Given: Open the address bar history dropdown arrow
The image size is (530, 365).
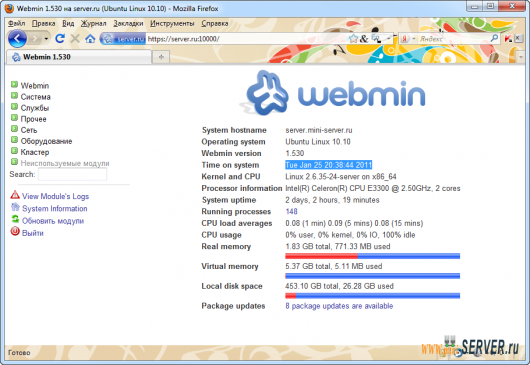Looking at the screenshot, I should coord(389,39).
